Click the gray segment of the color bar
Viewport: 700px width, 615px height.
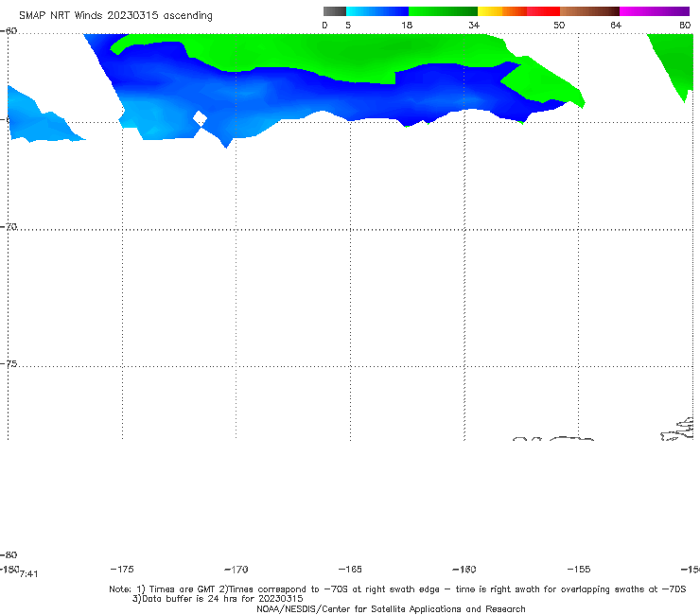coord(335,11)
